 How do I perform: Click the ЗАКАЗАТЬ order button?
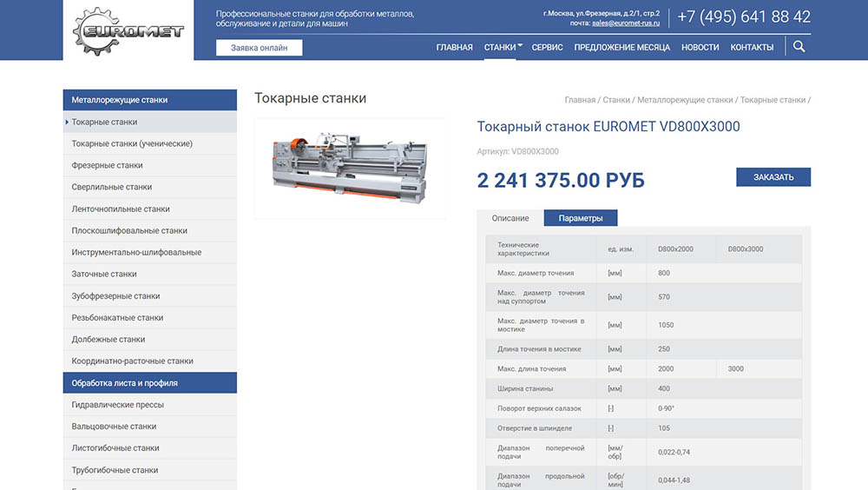pyautogui.click(x=773, y=177)
